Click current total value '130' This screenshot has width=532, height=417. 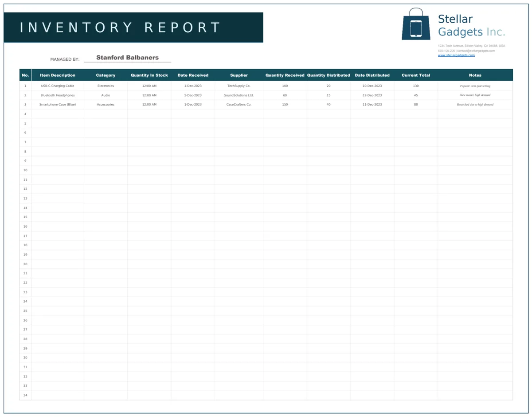[416, 86]
